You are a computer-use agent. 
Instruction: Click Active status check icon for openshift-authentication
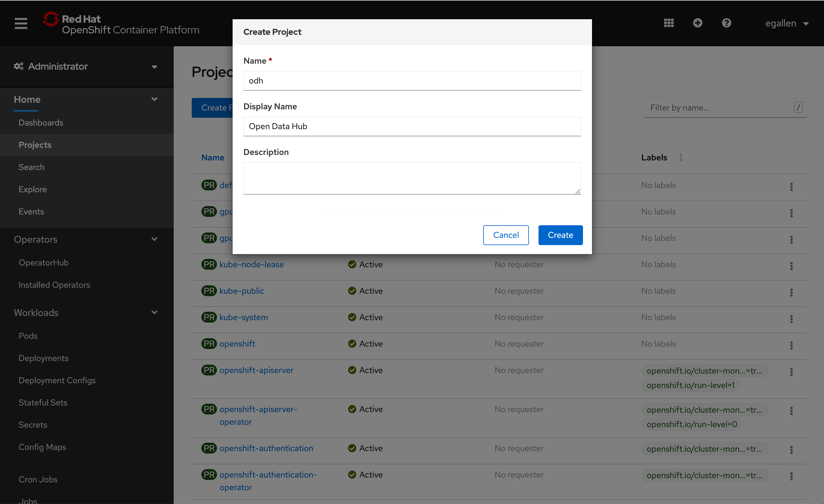point(352,448)
